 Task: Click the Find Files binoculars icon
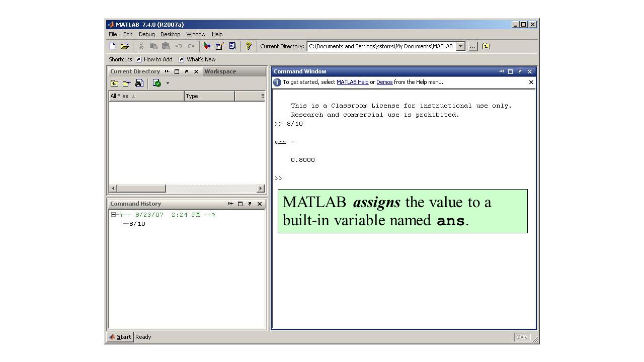pos(139,83)
